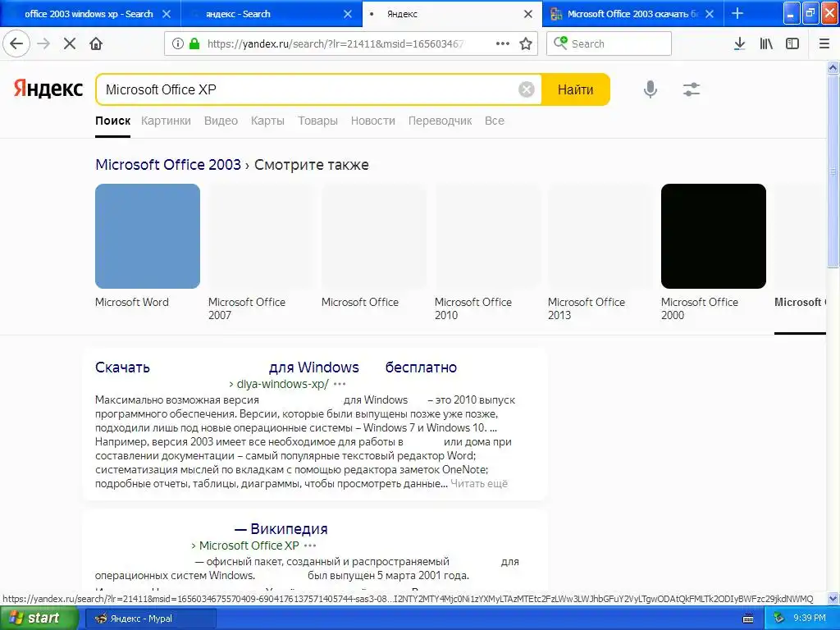The image size is (840, 630).
Task: Expand snippet with 'Читать ещё'
Action: [x=479, y=484]
